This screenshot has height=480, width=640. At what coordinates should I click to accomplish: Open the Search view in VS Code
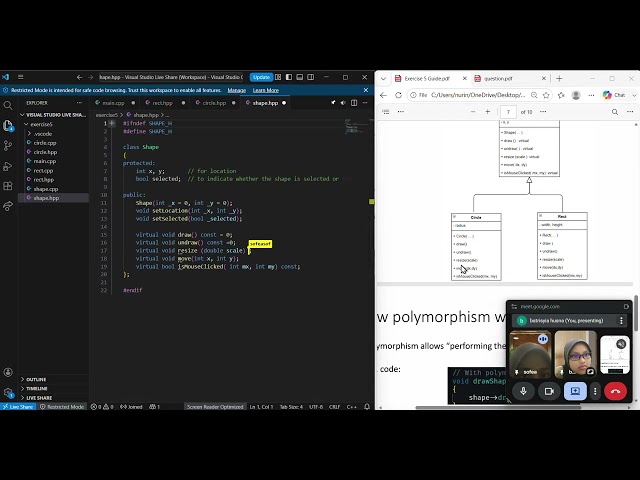coord(8,105)
